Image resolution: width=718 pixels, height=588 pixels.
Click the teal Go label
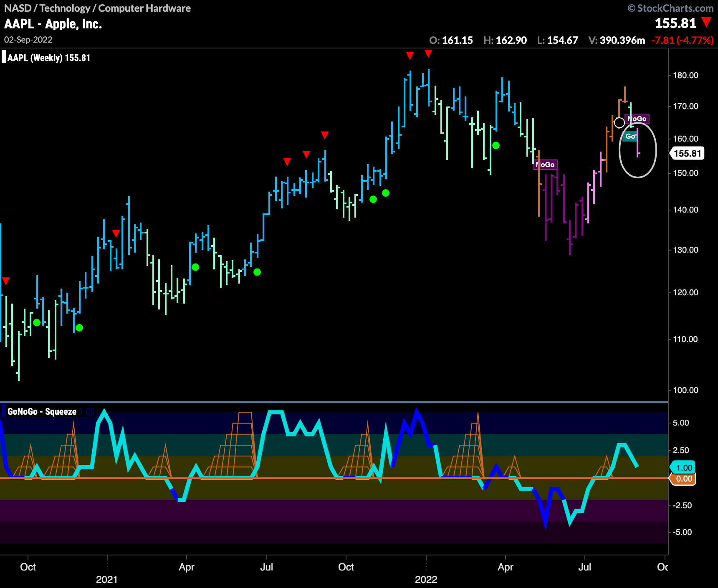click(x=630, y=136)
